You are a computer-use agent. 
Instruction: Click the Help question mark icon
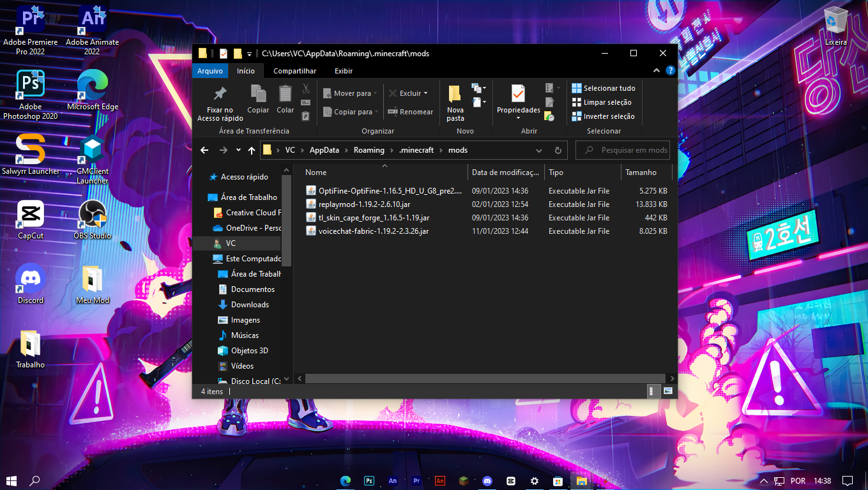(670, 71)
